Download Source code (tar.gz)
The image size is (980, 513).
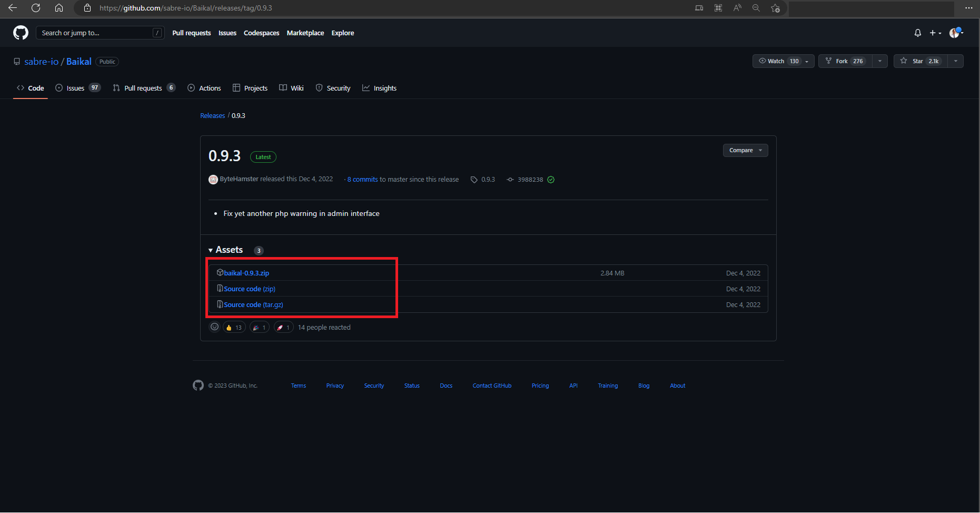coord(253,304)
